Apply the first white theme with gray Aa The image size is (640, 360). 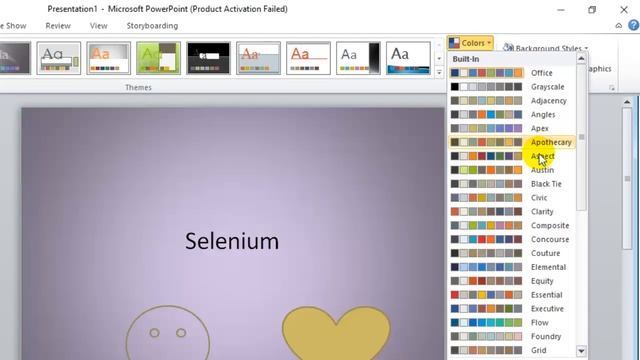[59, 58]
